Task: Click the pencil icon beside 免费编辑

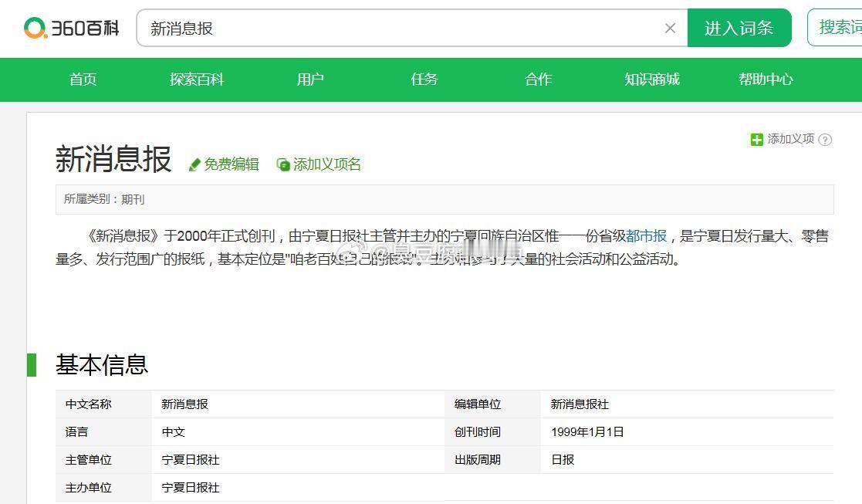Action: coord(194,164)
